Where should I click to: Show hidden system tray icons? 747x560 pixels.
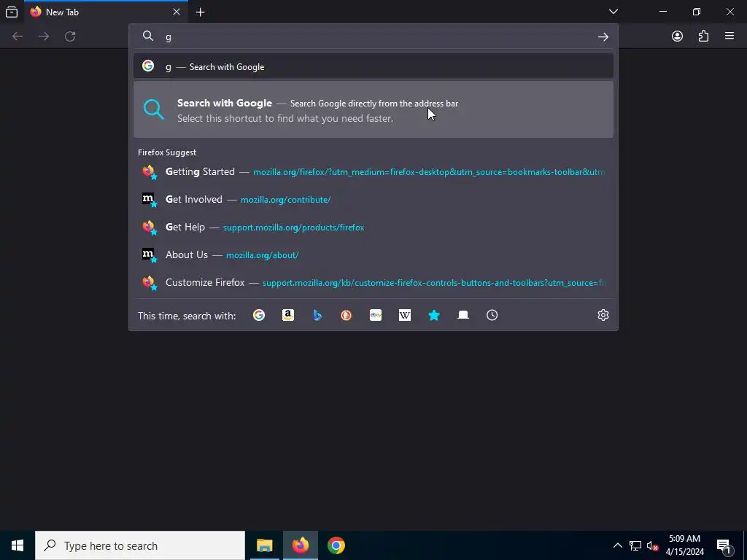[x=617, y=545]
